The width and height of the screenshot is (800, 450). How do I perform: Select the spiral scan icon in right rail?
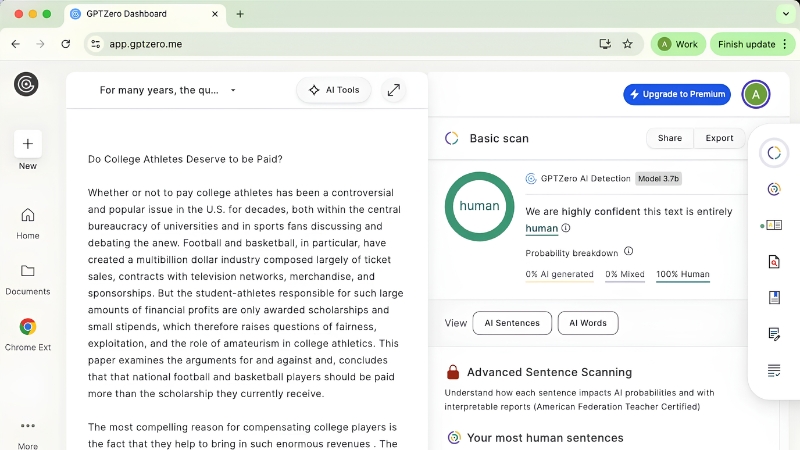click(x=774, y=189)
